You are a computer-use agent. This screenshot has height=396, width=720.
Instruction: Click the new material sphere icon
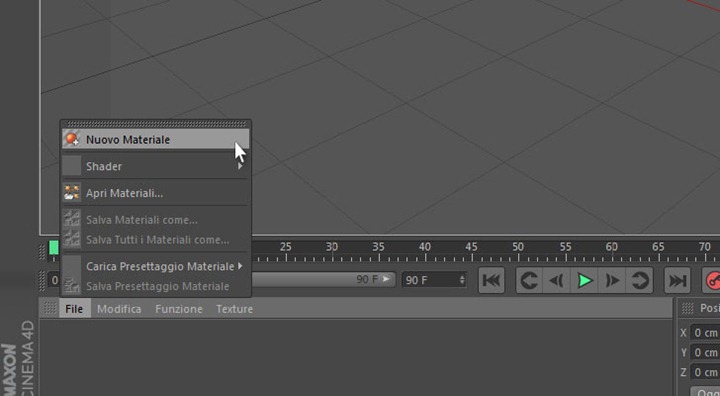(x=72, y=139)
